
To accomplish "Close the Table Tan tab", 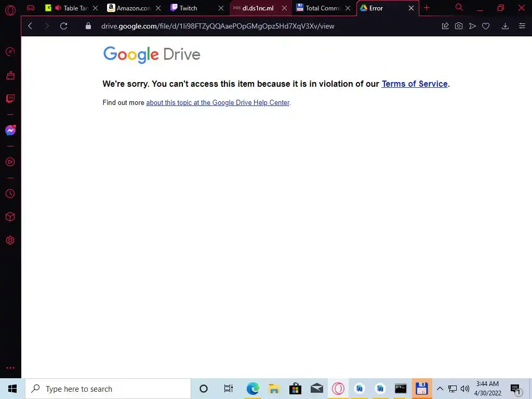I will [96, 8].
